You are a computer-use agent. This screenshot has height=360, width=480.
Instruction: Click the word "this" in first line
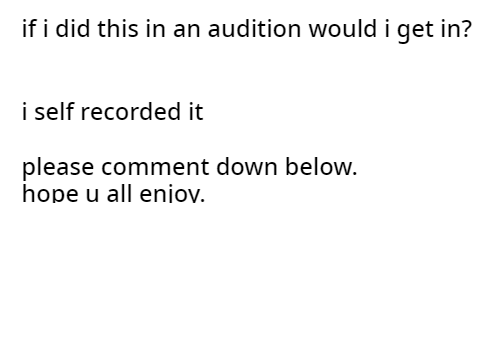tap(118, 29)
